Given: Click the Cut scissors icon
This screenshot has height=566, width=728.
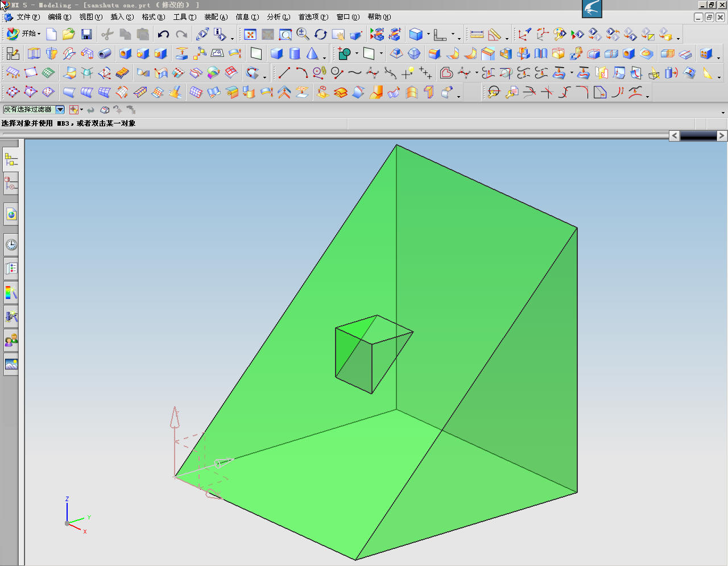Looking at the screenshot, I should pos(107,34).
